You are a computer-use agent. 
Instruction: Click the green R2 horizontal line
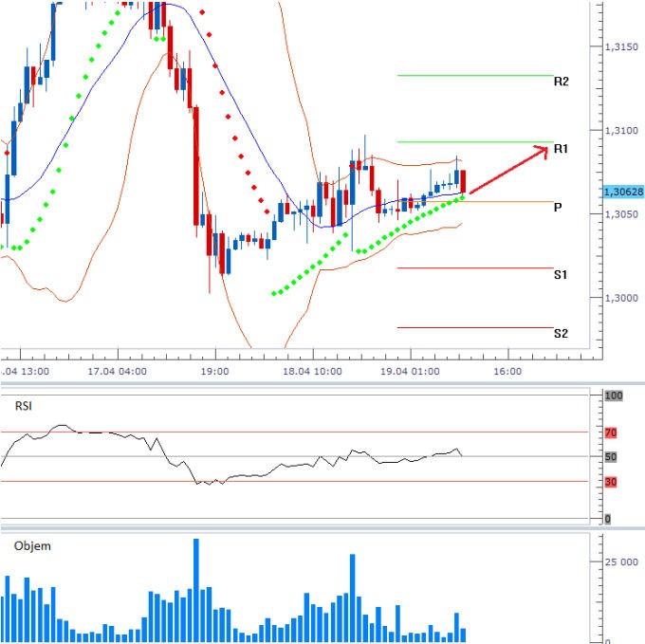pos(475,75)
